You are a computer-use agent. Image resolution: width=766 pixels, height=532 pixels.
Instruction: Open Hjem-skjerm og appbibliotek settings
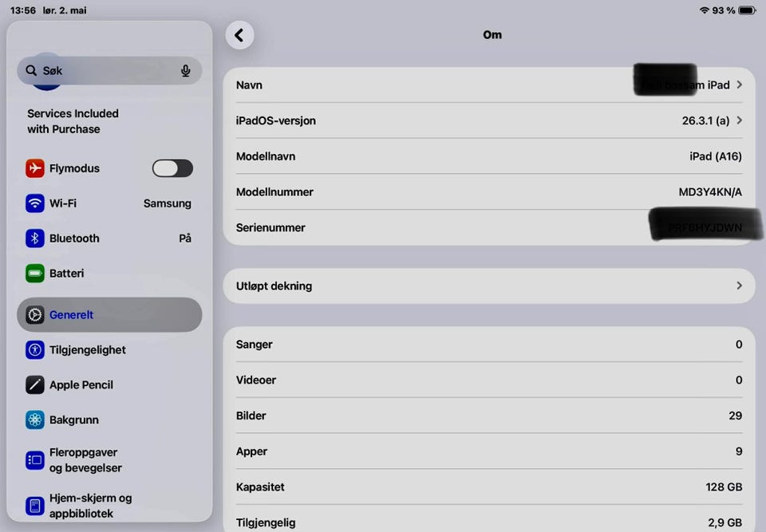pos(109,506)
